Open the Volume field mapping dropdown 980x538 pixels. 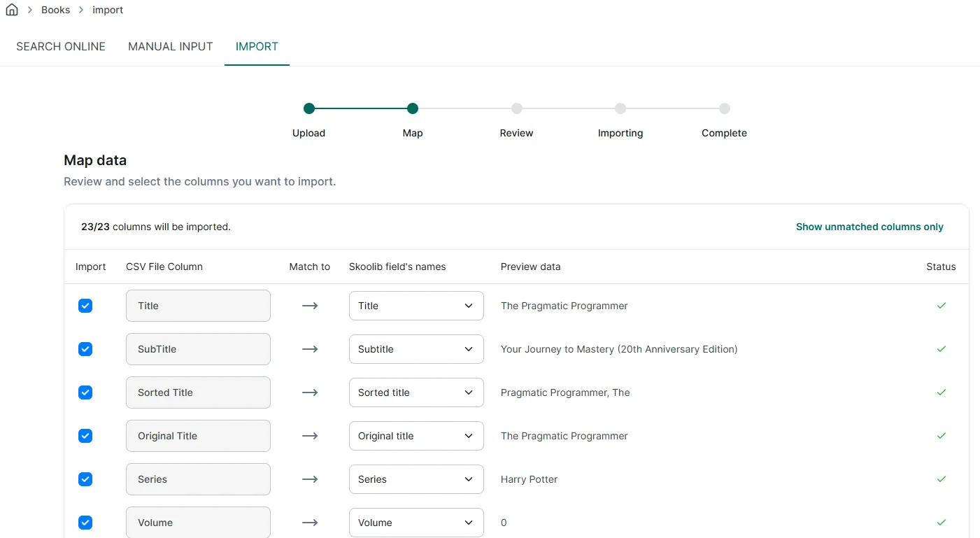tap(416, 523)
